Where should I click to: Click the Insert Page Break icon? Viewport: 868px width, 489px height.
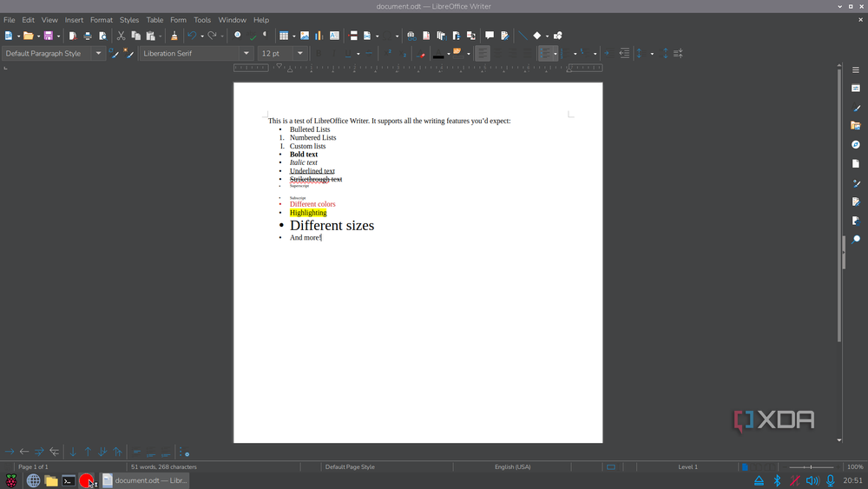[352, 36]
